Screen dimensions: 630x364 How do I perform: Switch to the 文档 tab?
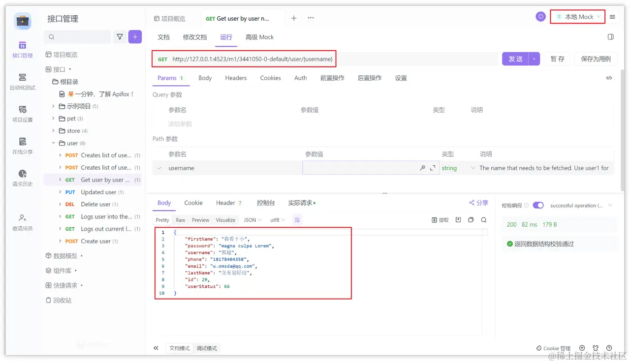[x=163, y=37]
